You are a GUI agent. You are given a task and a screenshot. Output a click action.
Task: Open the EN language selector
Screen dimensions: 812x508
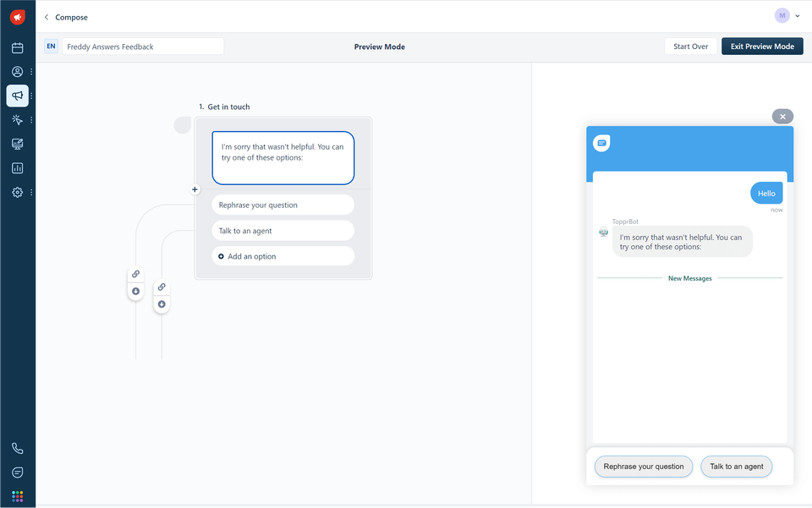tap(51, 46)
